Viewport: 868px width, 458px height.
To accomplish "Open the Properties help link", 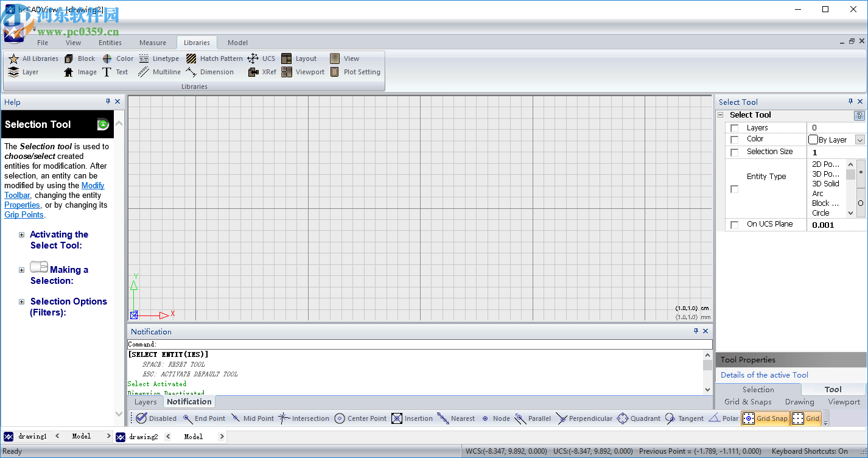I will [x=22, y=205].
